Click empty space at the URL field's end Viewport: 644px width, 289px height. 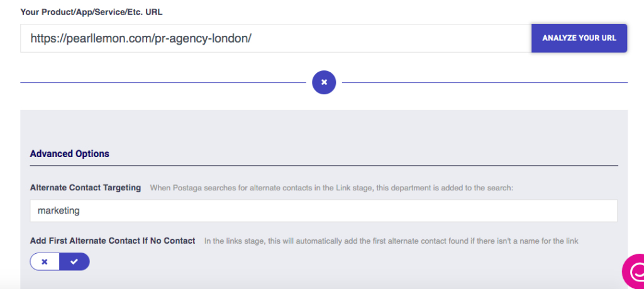coord(390,38)
